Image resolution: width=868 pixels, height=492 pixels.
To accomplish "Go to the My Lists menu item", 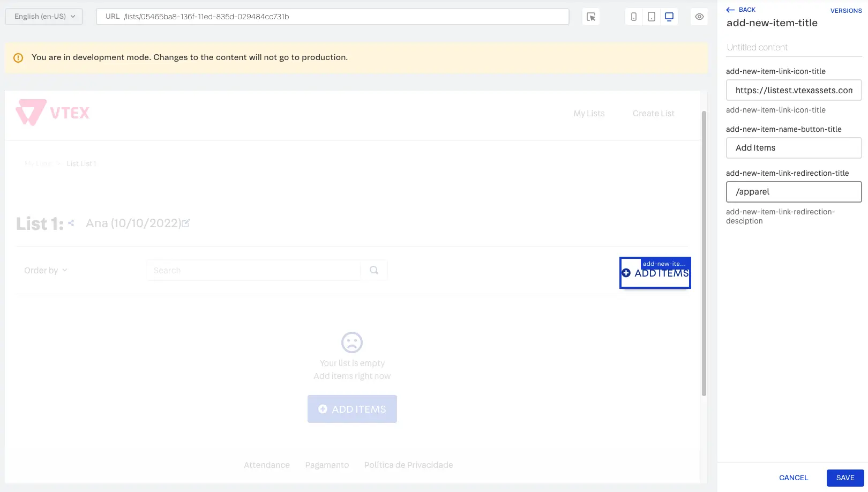I will 589,113.
